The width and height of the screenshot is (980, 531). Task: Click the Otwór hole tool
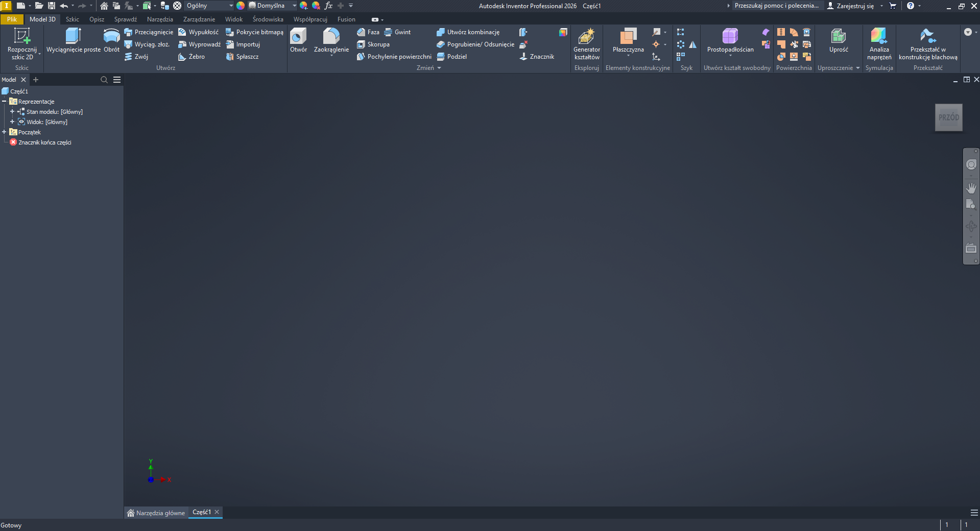click(x=298, y=36)
